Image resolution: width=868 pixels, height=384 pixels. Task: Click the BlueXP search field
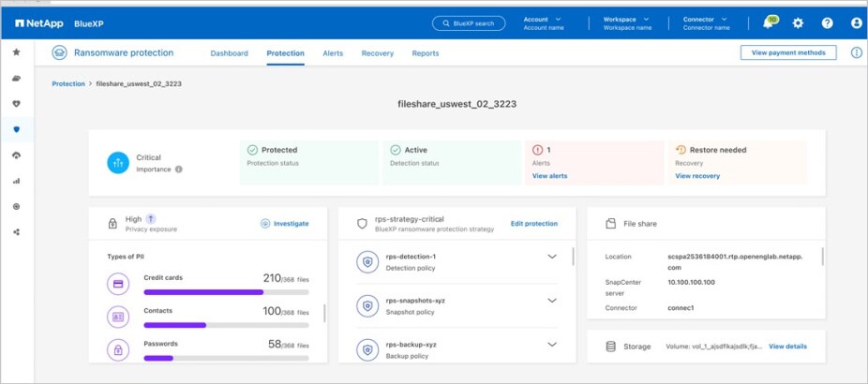469,23
